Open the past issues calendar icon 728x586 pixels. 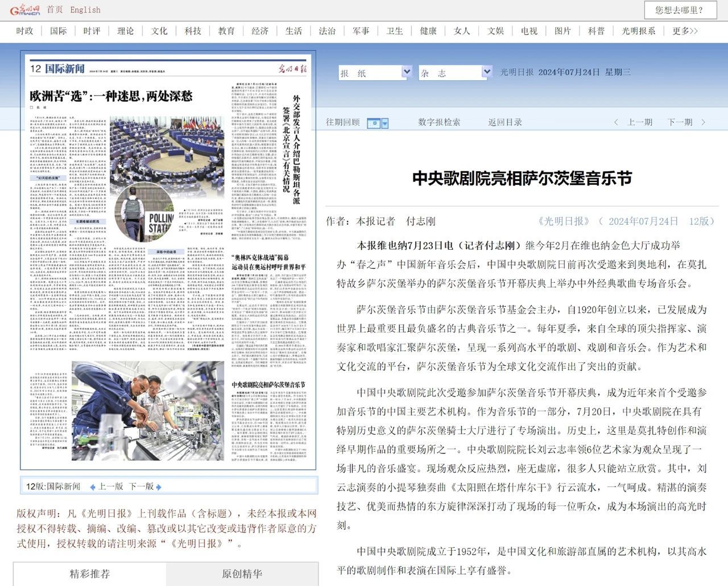374,122
